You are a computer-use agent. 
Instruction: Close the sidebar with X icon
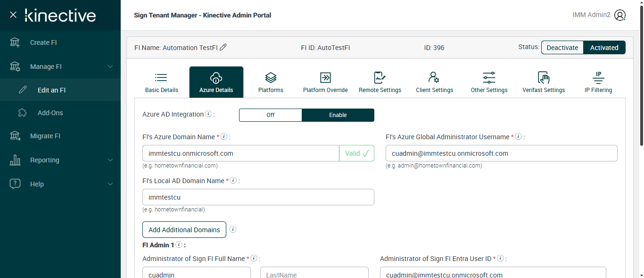click(x=13, y=15)
